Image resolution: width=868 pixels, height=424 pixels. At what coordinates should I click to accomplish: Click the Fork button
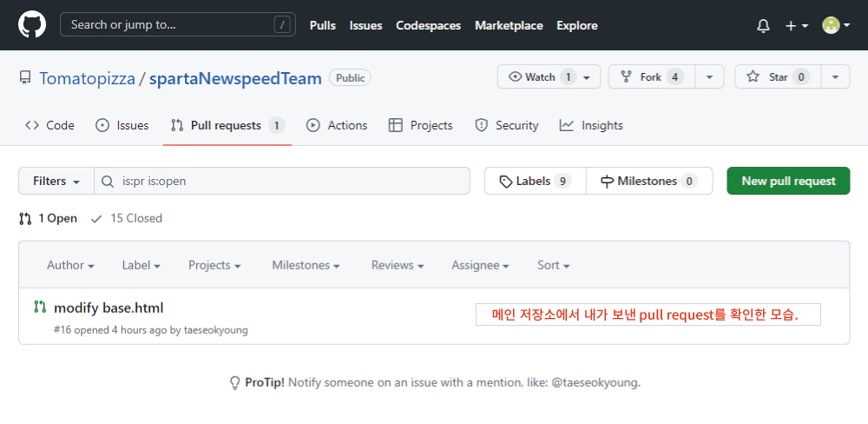tap(651, 77)
